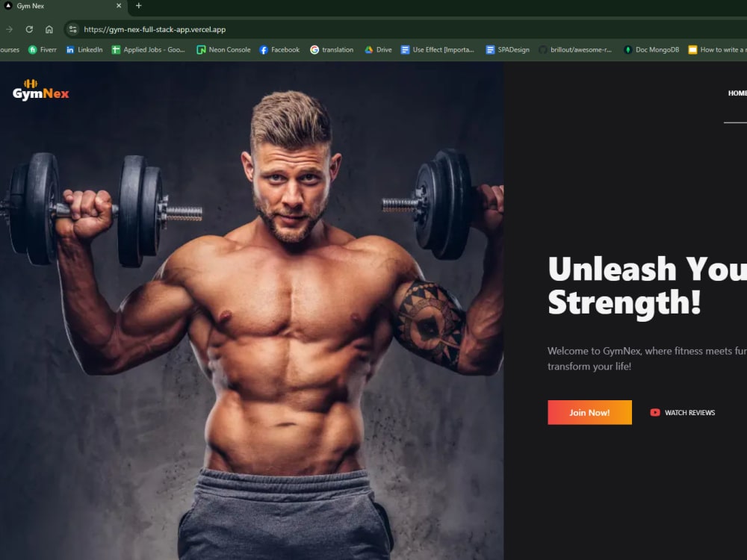The width and height of the screenshot is (747, 560).
Task: Click the browser forward arrow
Action: 9,30
